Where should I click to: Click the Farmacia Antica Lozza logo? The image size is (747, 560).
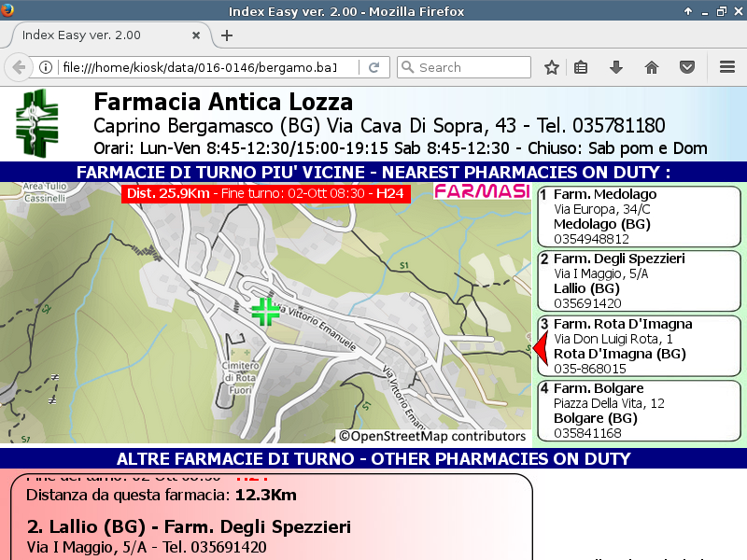click(x=36, y=123)
